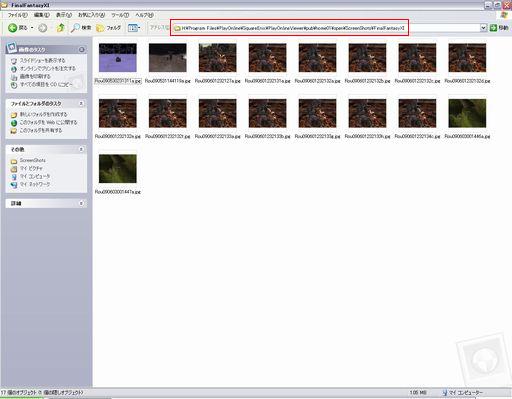Viewport: 512px width, 399px height.
Task: Expand the Details panel chevron
Action: tap(81, 203)
